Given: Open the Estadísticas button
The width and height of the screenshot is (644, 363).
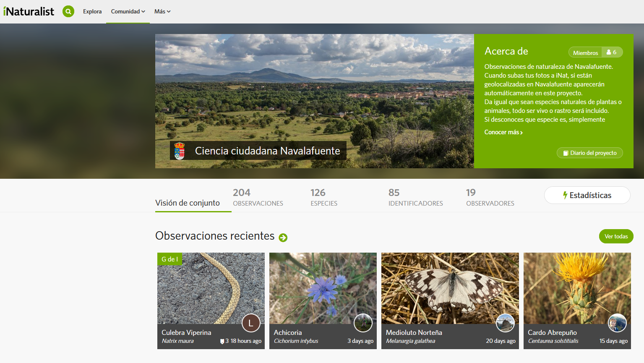Looking at the screenshot, I should coord(587,195).
